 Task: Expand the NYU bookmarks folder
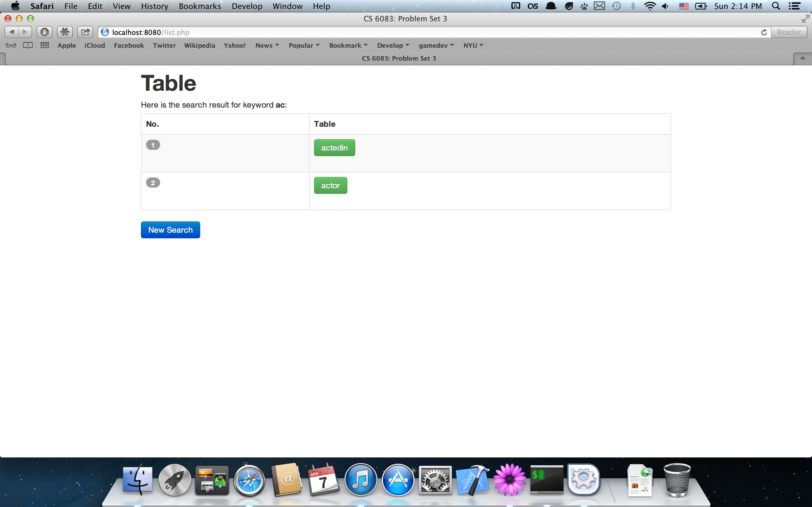473,46
